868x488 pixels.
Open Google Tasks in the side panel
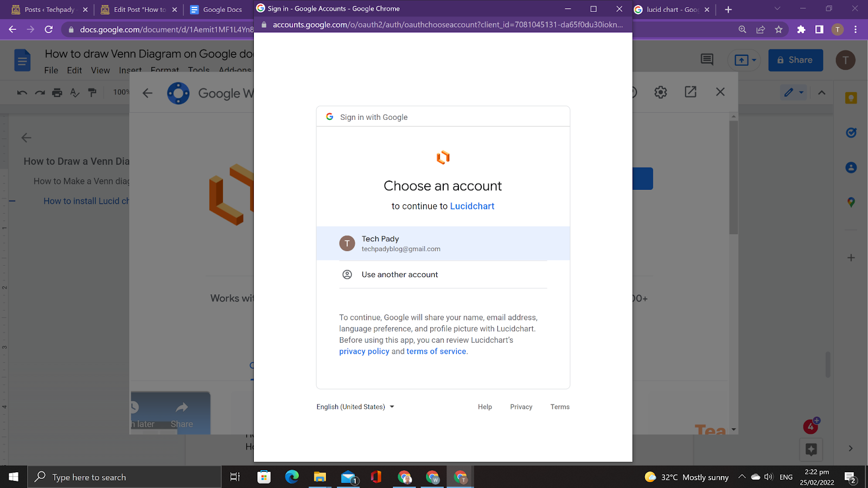851,133
